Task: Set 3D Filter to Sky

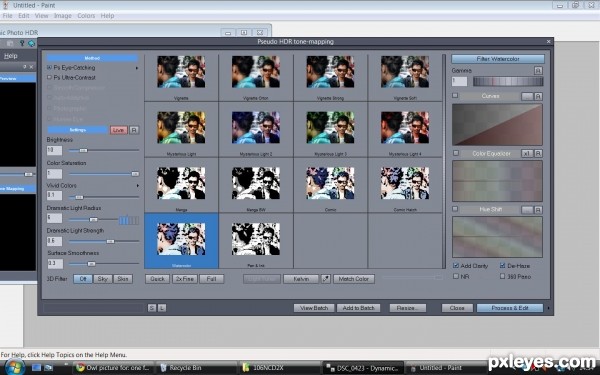Action: (x=103, y=279)
